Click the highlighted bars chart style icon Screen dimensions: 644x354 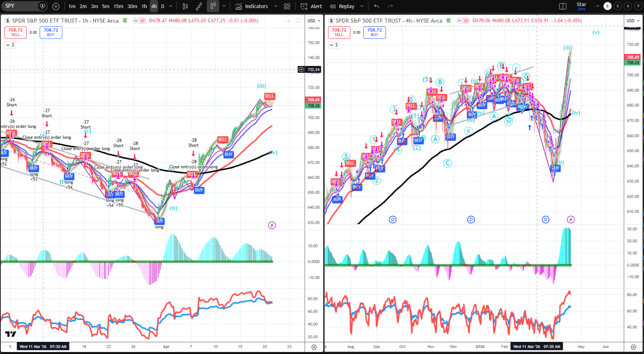[213, 6]
